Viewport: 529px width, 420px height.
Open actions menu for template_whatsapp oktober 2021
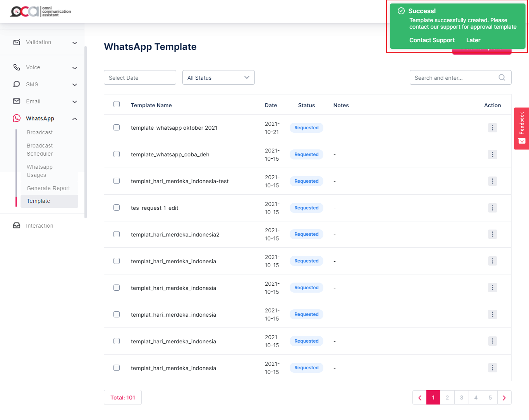click(x=492, y=128)
